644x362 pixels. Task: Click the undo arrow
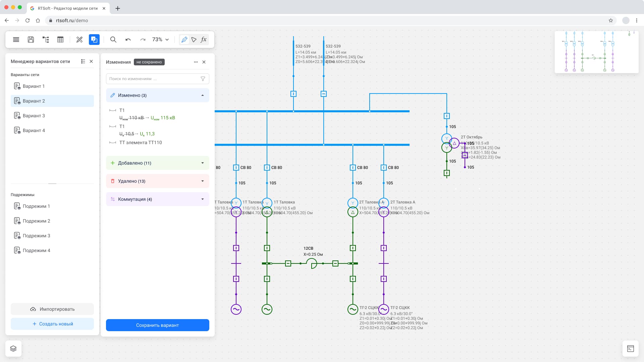click(x=128, y=40)
